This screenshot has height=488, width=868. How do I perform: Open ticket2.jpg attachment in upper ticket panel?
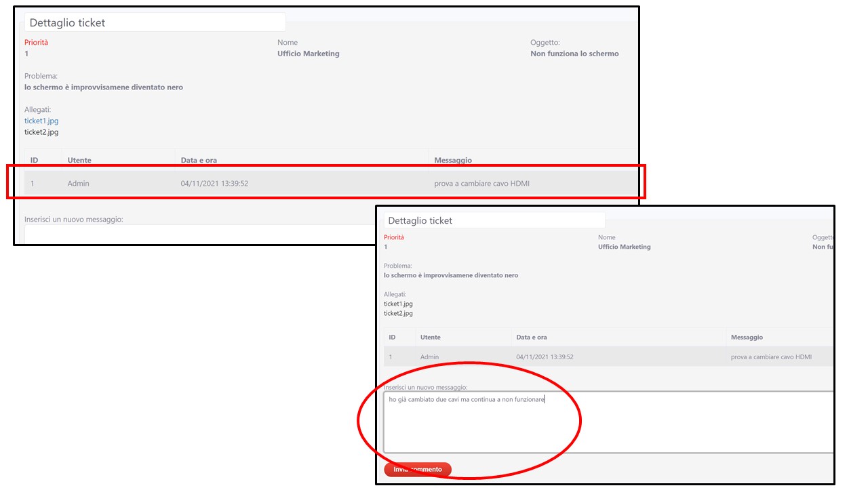41,132
